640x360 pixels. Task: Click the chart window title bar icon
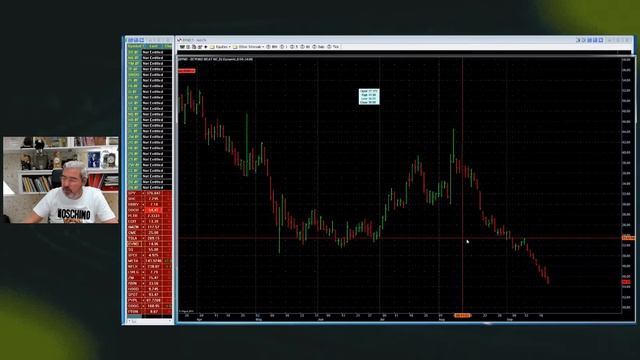[179, 40]
